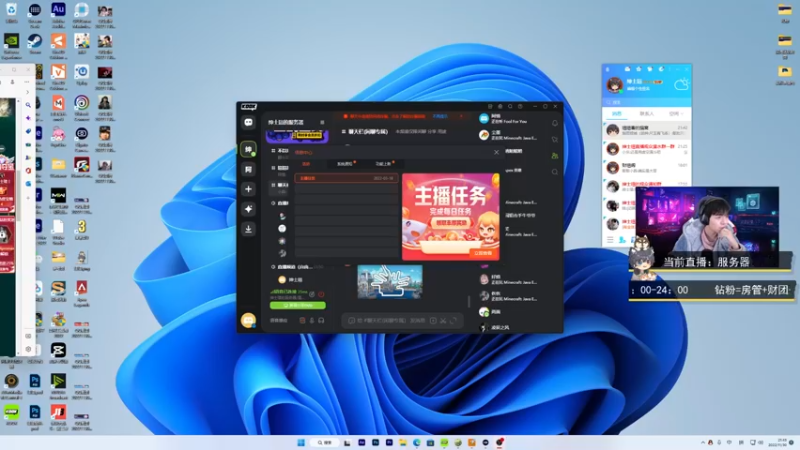Switch to the '功能上新' tab in popup

click(x=383, y=164)
